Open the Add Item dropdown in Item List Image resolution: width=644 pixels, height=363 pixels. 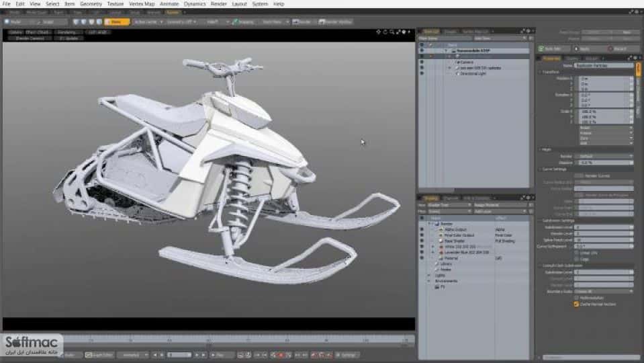[500, 38]
